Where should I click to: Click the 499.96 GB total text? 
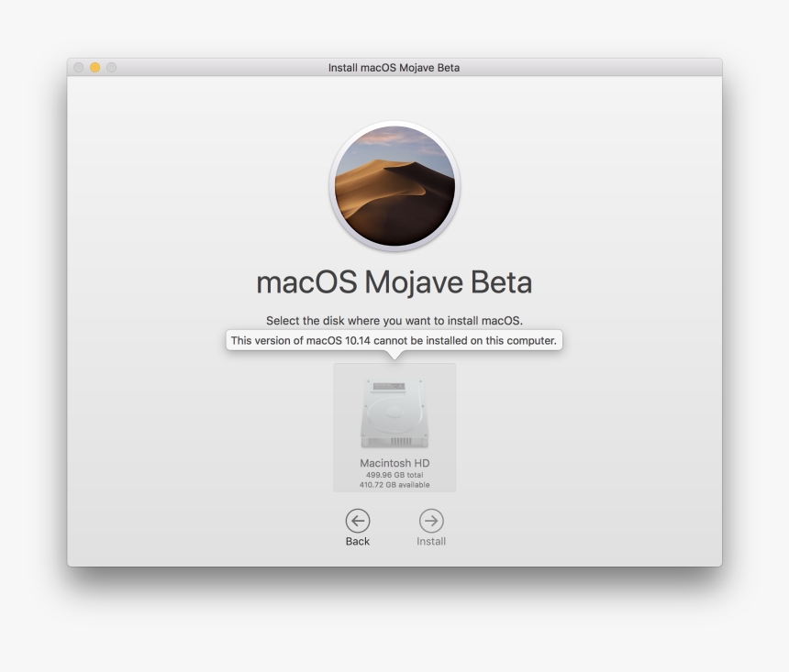(x=394, y=475)
